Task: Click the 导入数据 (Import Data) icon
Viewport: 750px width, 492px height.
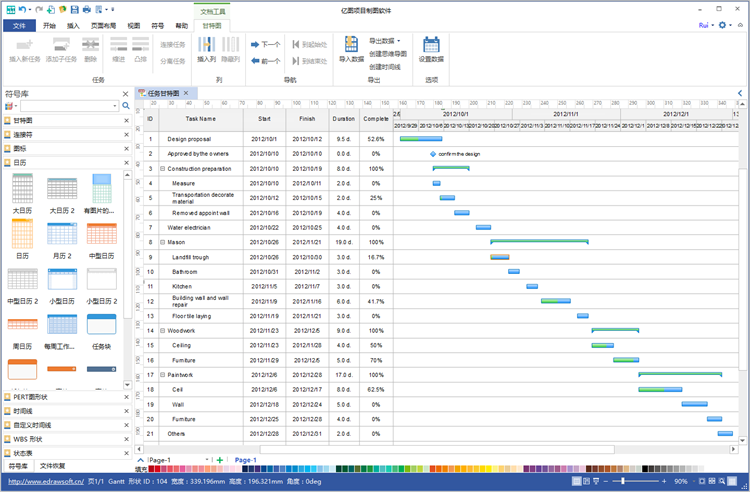Action: (352, 44)
